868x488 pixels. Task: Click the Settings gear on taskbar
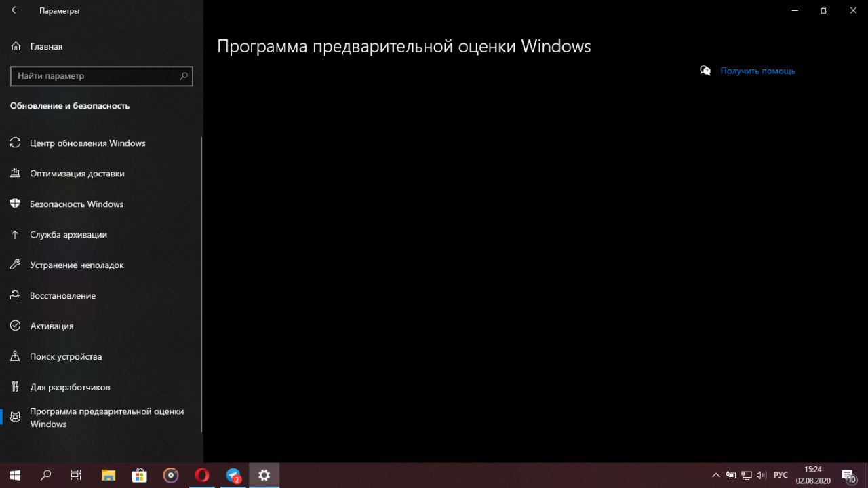point(264,475)
